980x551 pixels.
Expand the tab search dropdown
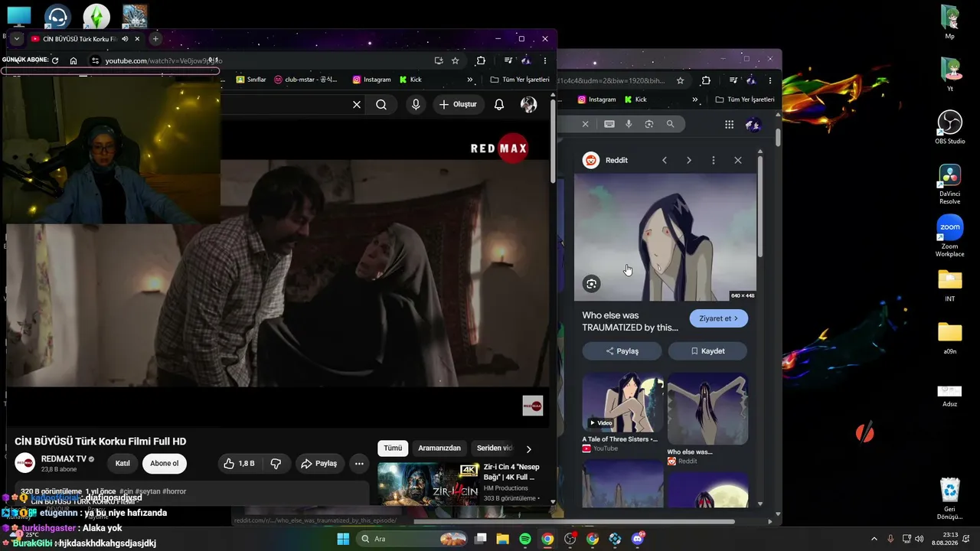click(16, 39)
